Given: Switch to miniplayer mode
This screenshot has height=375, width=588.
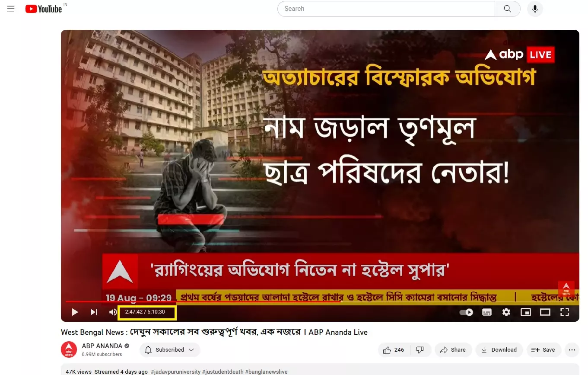Looking at the screenshot, I should [x=526, y=312].
